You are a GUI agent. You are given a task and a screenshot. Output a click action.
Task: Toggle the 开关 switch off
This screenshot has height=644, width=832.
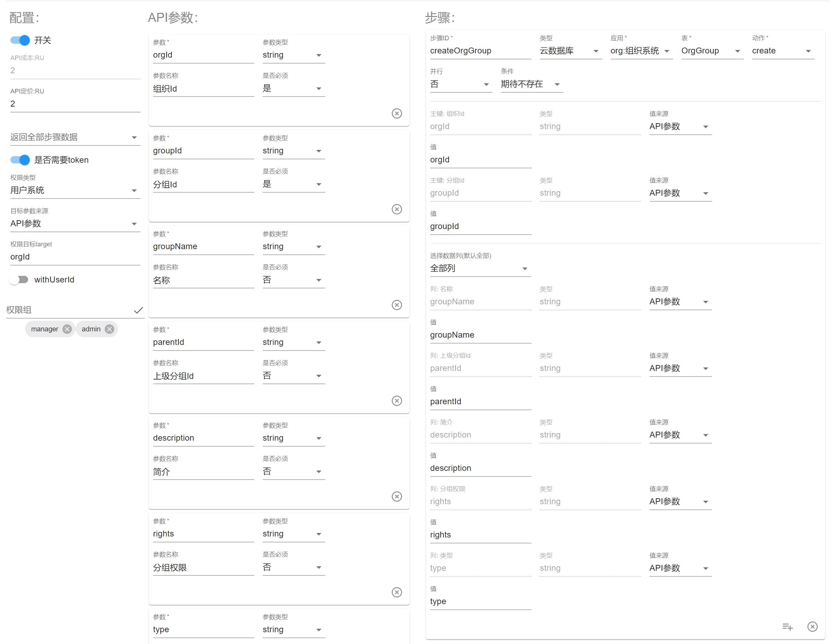tap(20, 40)
